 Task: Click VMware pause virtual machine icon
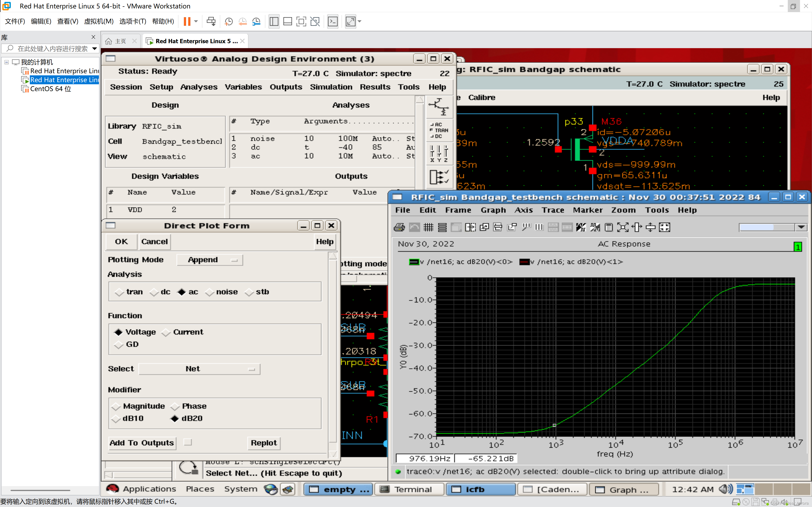[187, 21]
